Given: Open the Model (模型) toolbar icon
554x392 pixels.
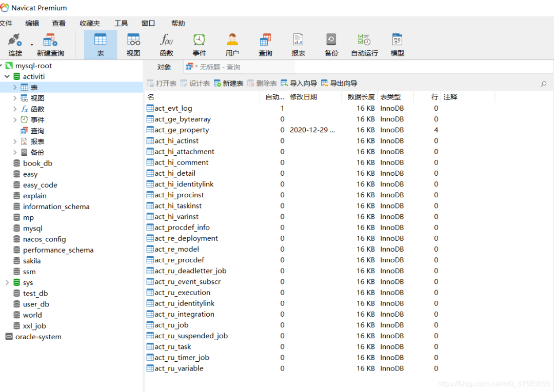Looking at the screenshot, I should (x=397, y=45).
